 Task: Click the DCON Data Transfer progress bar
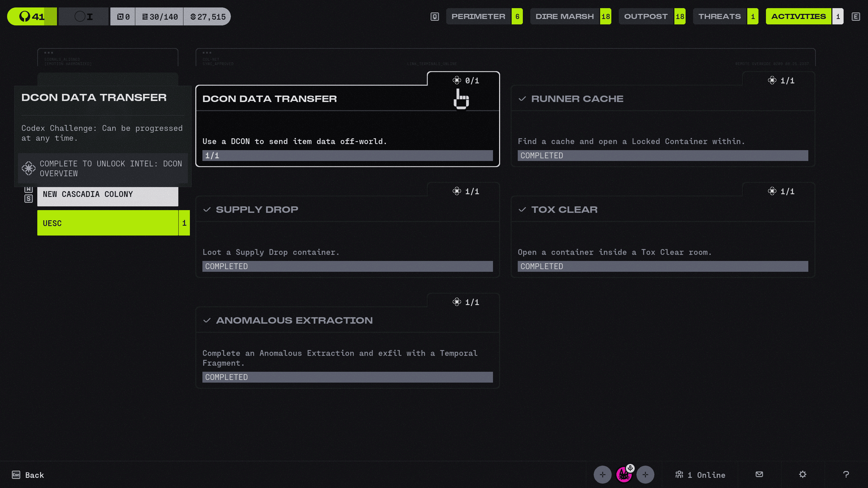tap(347, 156)
